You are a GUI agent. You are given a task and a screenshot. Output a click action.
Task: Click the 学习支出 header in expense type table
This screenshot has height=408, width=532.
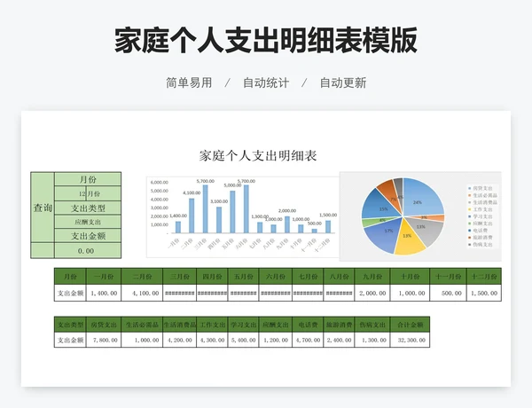243,325
